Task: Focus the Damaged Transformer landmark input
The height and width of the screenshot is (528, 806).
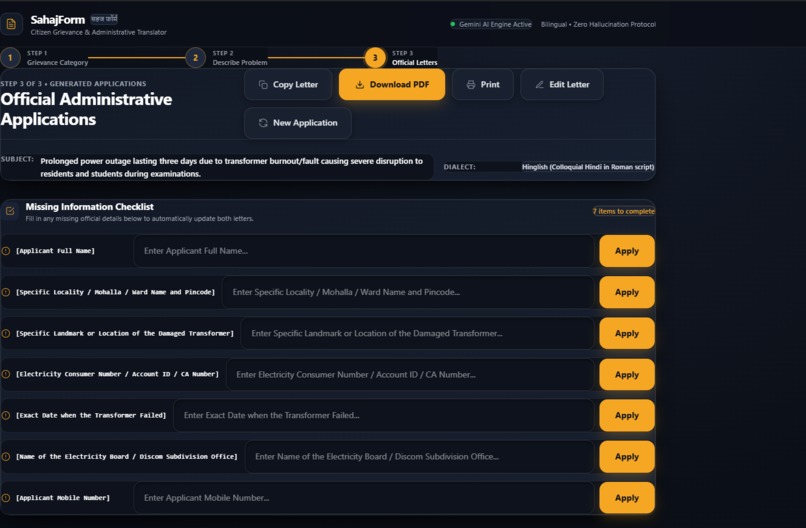Action: (417, 333)
